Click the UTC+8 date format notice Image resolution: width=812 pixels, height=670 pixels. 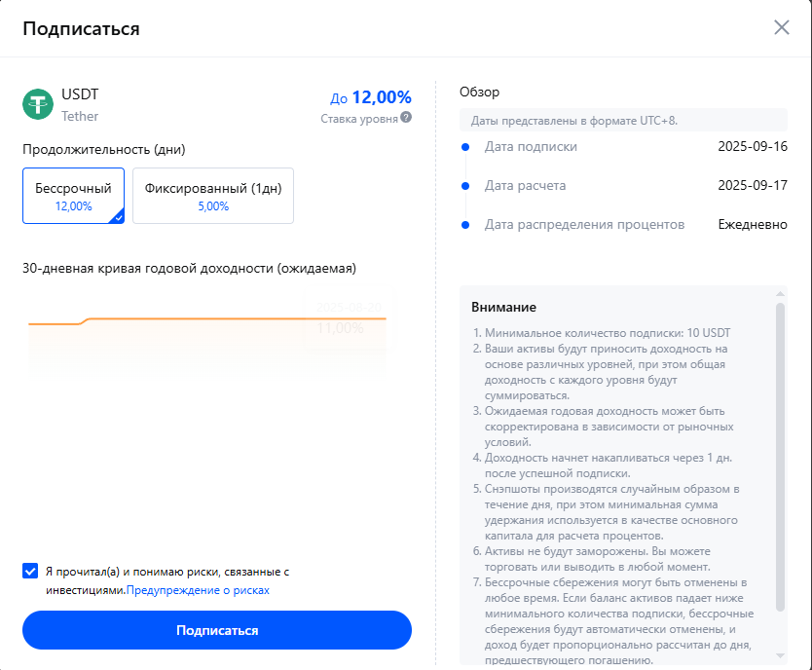(x=623, y=120)
